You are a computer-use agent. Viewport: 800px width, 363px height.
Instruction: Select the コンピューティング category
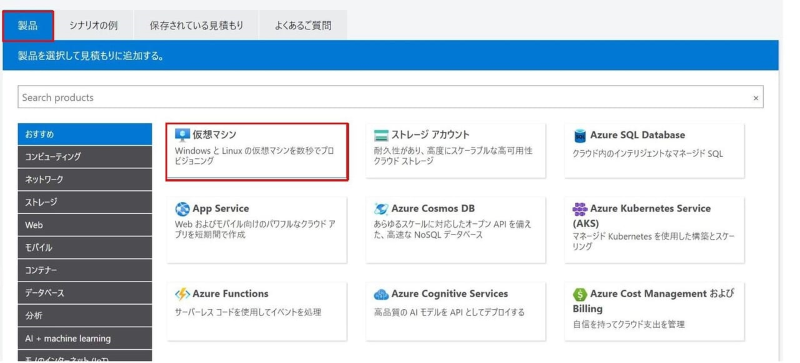85,157
